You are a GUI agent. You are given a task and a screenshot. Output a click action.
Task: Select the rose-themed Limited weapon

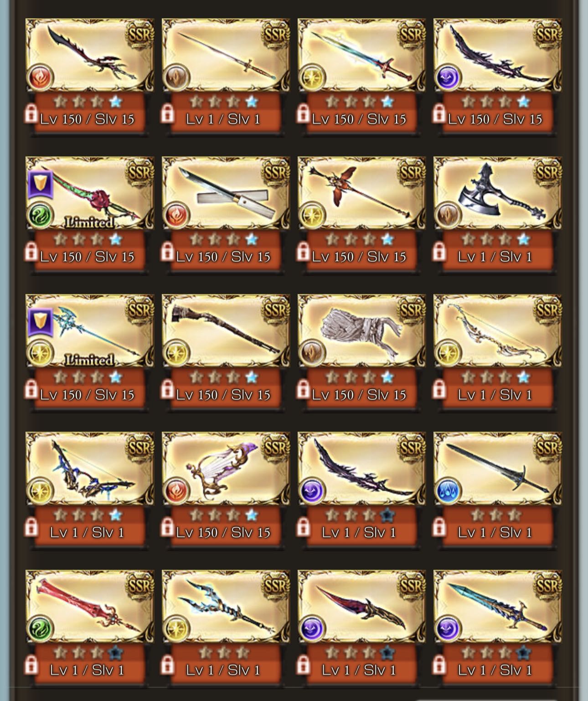(x=90, y=193)
